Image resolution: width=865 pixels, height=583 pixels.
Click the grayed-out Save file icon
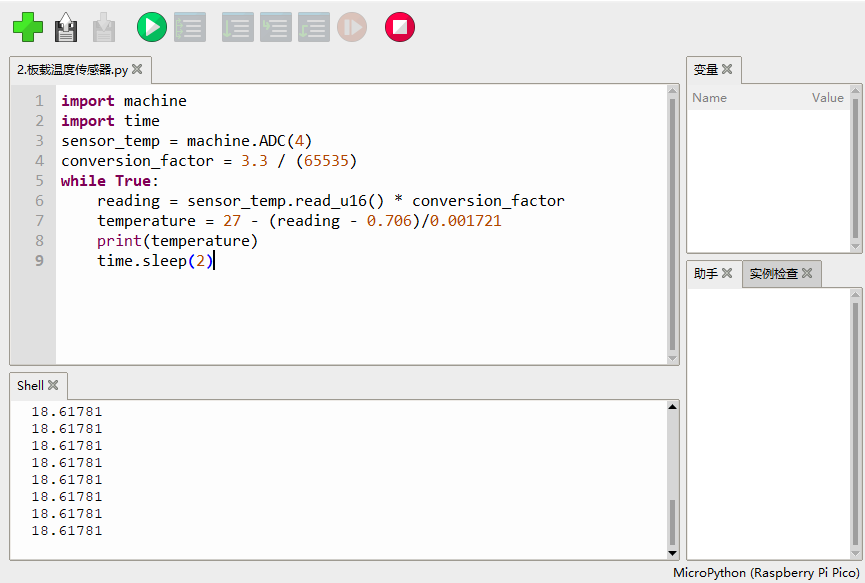[x=104, y=27]
